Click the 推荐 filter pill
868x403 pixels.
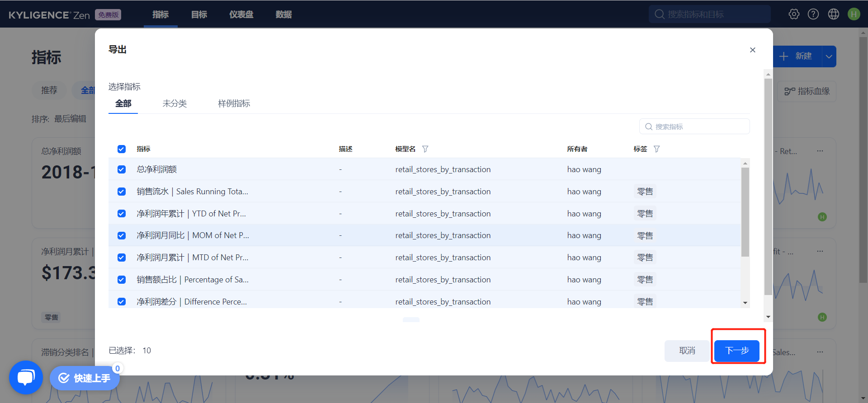49,90
